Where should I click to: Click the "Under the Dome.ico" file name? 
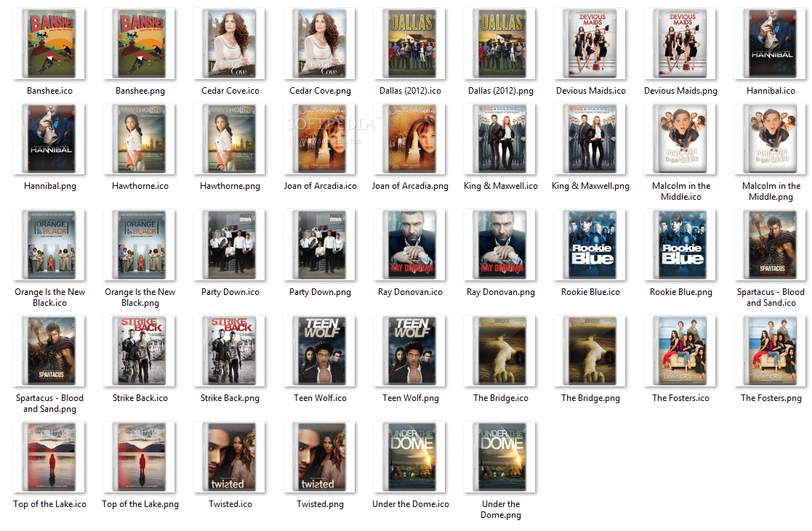click(x=410, y=504)
